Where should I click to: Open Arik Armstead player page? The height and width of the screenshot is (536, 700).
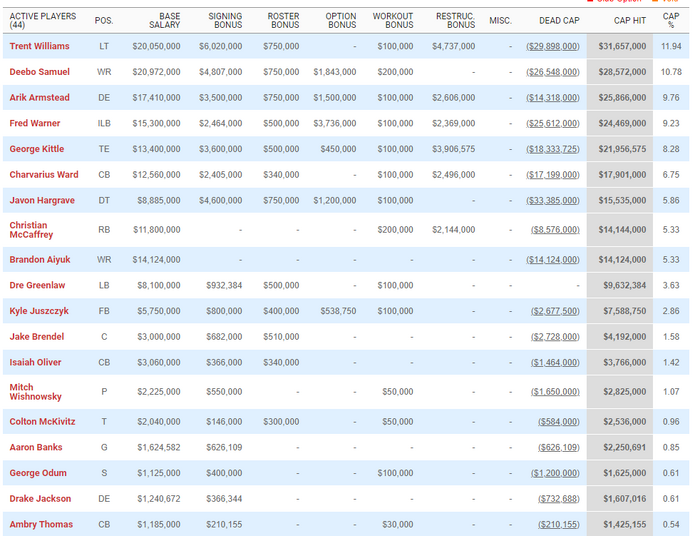39,97
